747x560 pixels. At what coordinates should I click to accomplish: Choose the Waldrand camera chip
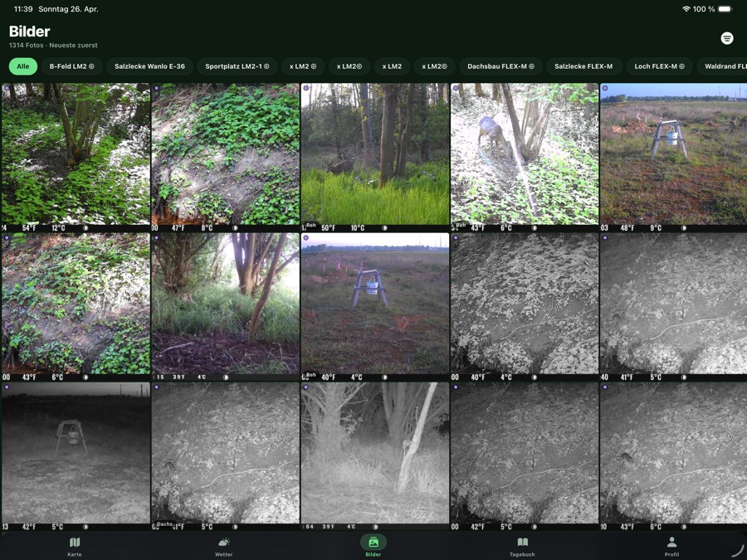coord(723,66)
